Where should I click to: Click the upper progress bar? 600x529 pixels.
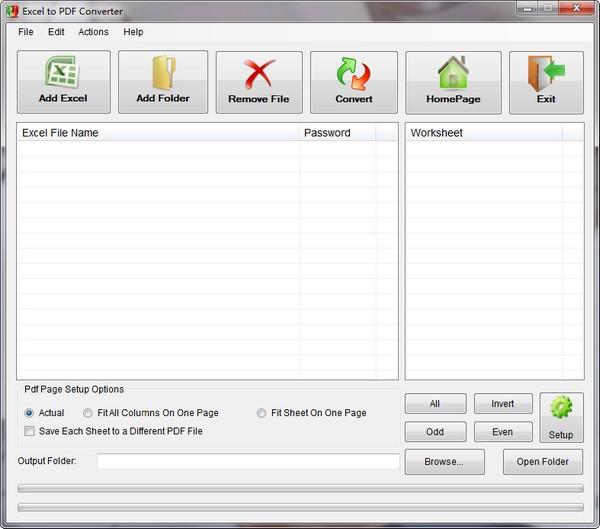click(x=300, y=488)
